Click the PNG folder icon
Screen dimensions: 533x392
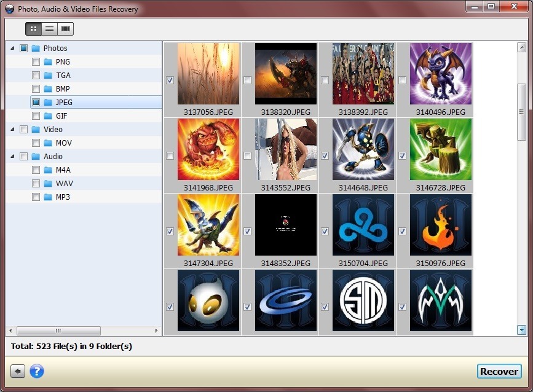tap(48, 62)
